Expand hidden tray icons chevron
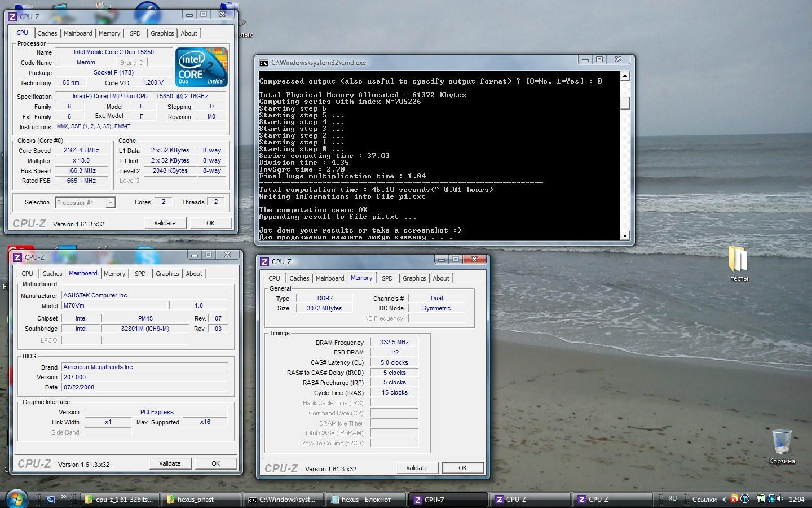Screen dimensions: 812x508 724,500
